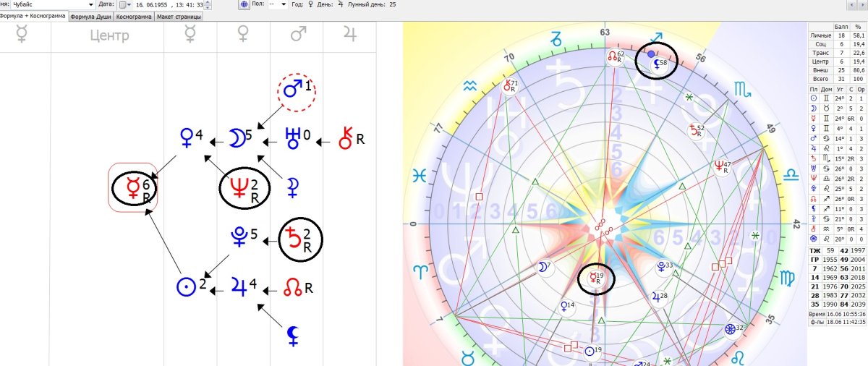Screen dimensions: 868x366
Task: Switch to the Формула Души tab
Action: click(x=93, y=16)
